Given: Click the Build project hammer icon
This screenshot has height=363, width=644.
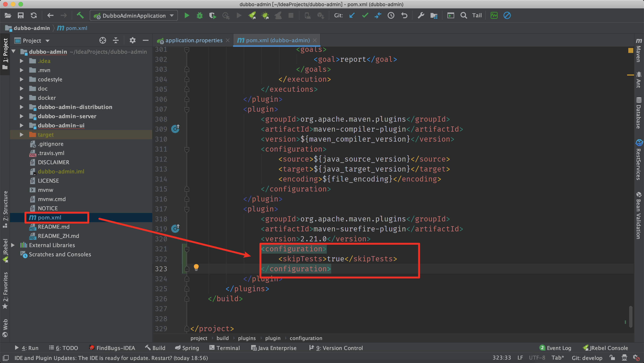Looking at the screenshot, I should click(80, 16).
